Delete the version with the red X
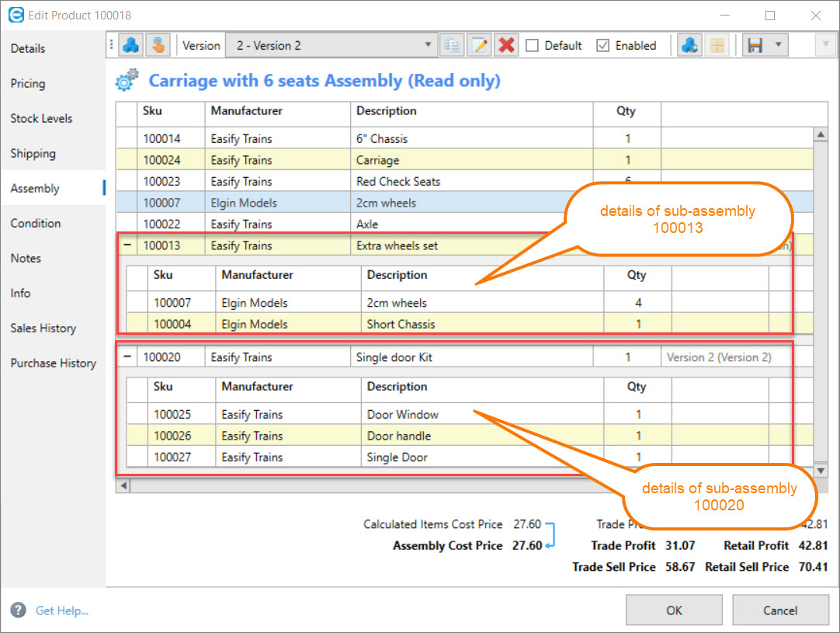 pyautogui.click(x=506, y=46)
